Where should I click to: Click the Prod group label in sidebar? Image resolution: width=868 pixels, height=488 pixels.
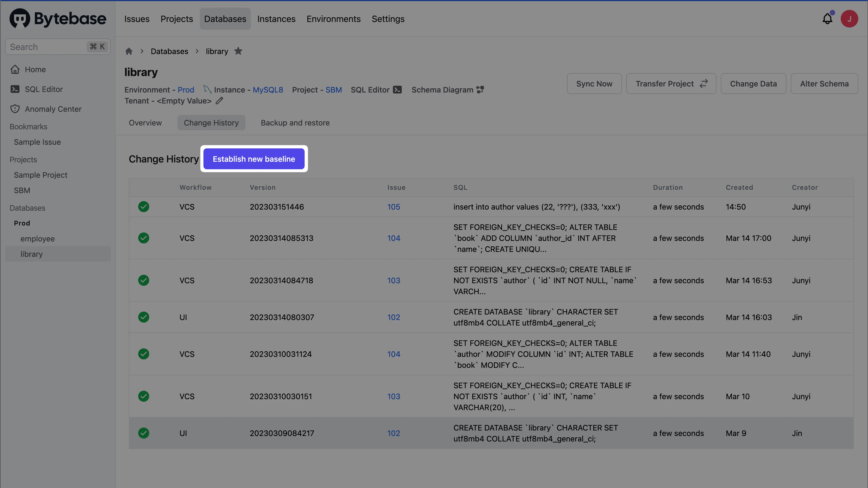(22, 223)
